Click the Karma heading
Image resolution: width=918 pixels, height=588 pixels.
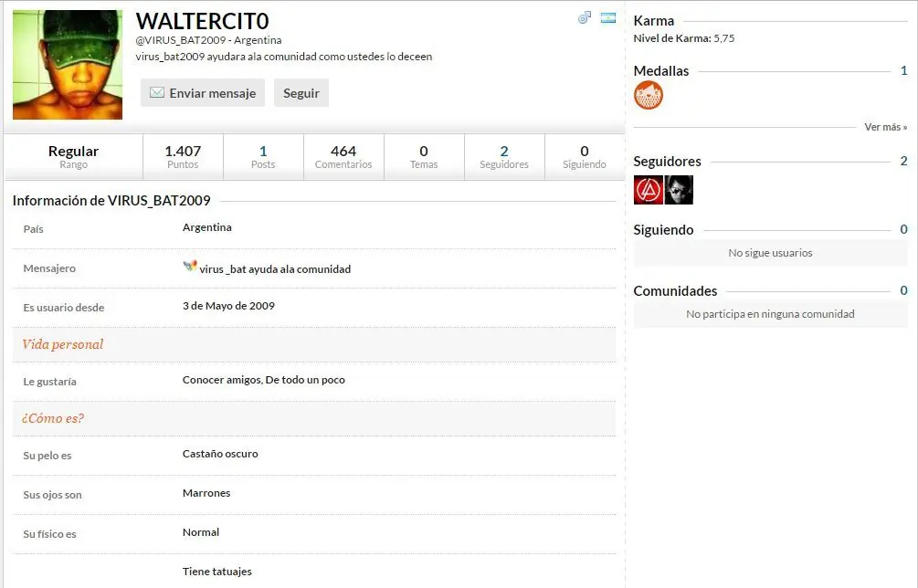(653, 21)
